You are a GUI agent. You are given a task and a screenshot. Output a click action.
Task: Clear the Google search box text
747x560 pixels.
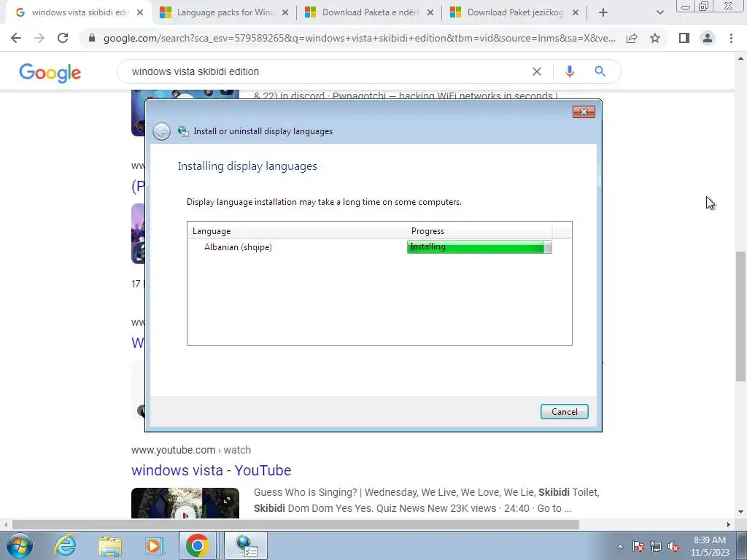(537, 71)
